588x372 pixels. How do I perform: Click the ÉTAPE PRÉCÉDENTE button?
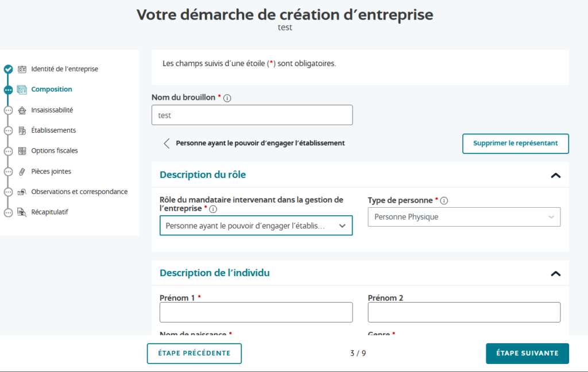[194, 354]
